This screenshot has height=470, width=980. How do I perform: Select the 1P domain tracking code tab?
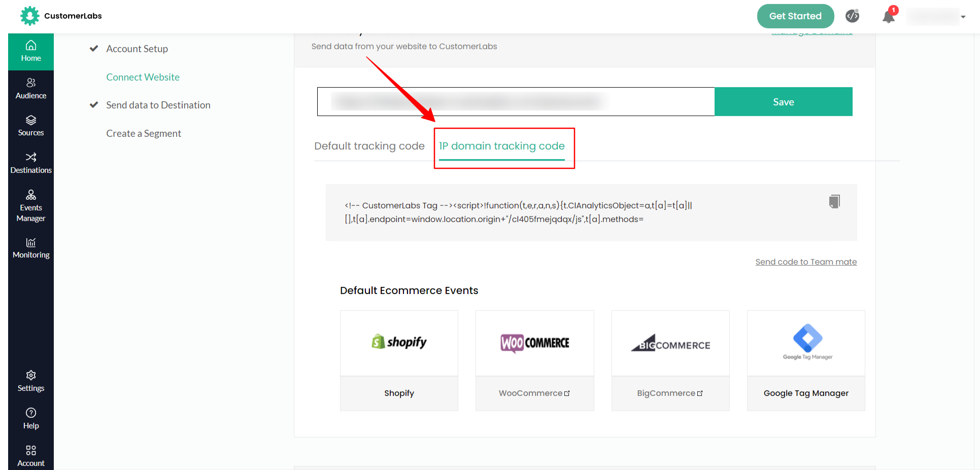pyautogui.click(x=502, y=146)
